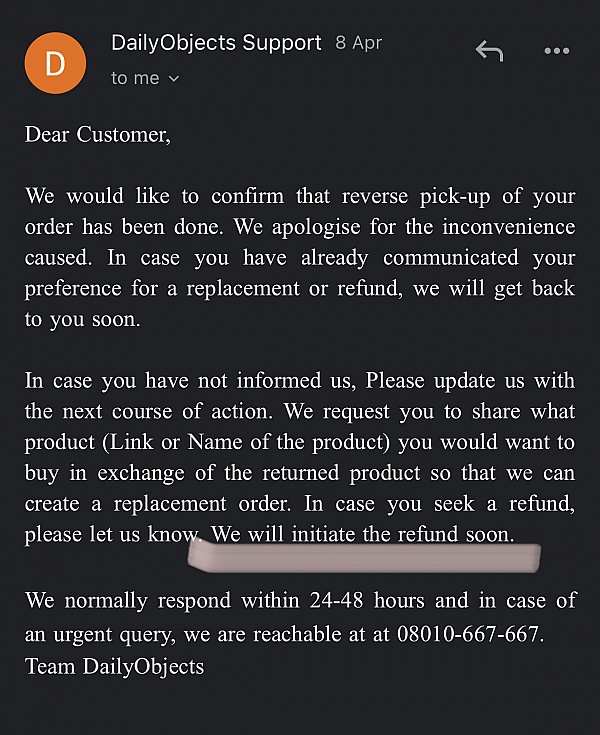The width and height of the screenshot is (600, 735).
Task: Expand recipient details chevron beside 'to me'
Action: [174, 78]
